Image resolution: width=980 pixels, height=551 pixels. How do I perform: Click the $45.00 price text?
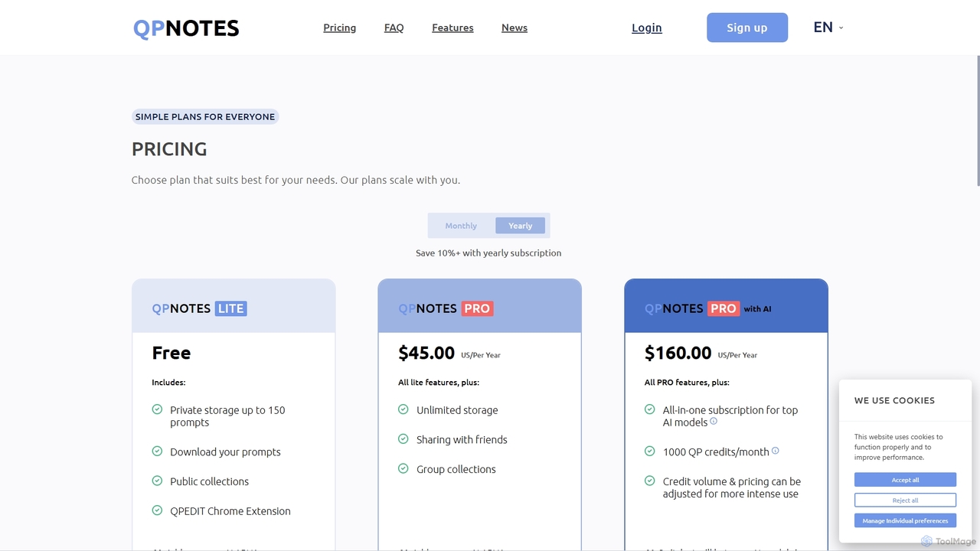pos(426,353)
